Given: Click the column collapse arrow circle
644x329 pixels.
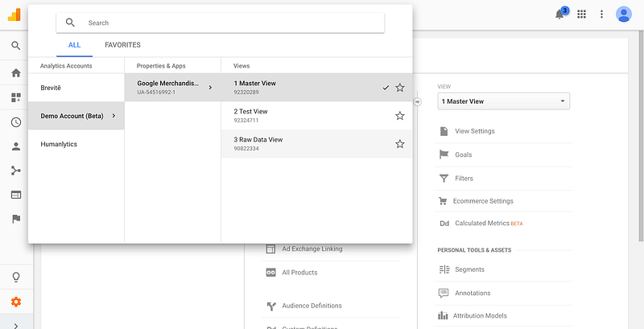Looking at the screenshot, I should pos(417,101).
